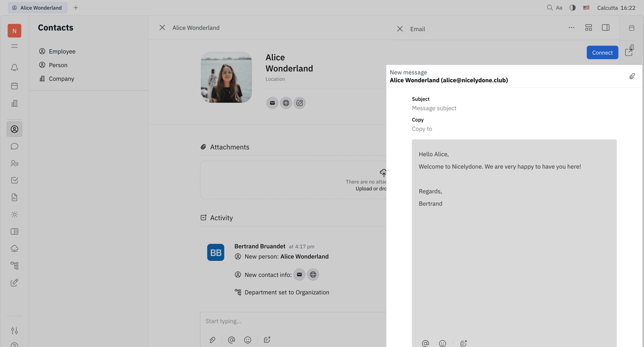Close the Email panel
The width and height of the screenshot is (644, 347).
pos(400,29)
